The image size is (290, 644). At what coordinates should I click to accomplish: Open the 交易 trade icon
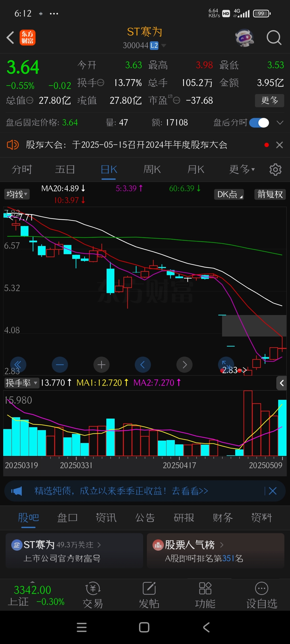pyautogui.click(x=93, y=596)
